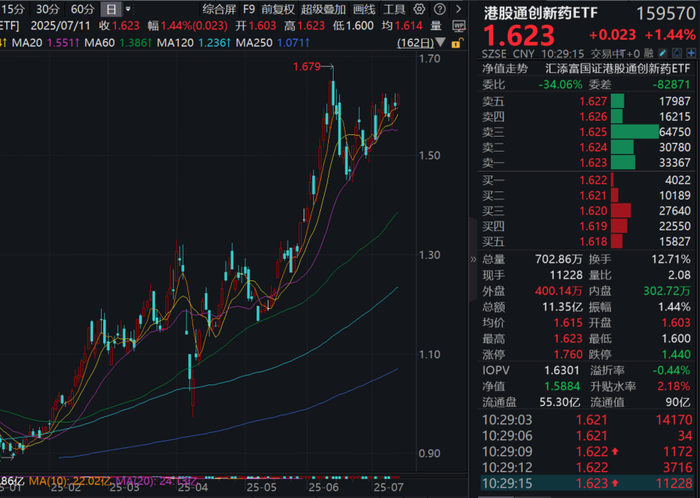Set price alert with bell icon
The image size is (700, 498).
pyautogui.click(x=677, y=54)
